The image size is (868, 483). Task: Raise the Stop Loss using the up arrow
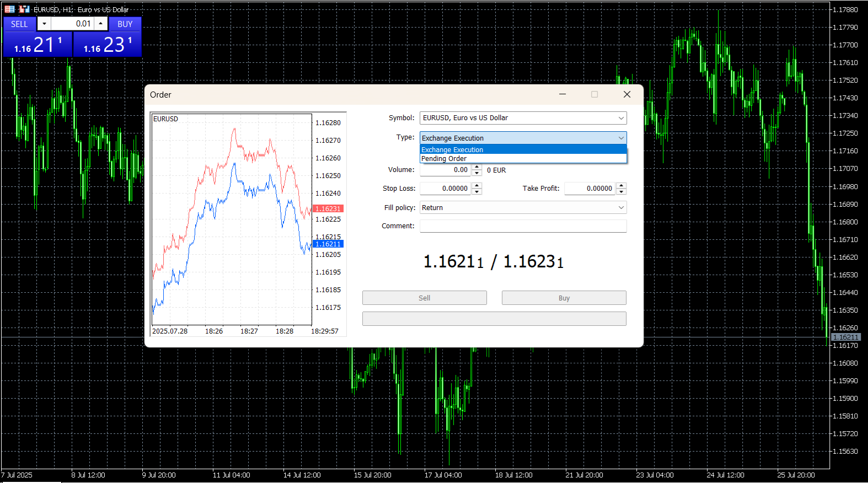coord(477,185)
